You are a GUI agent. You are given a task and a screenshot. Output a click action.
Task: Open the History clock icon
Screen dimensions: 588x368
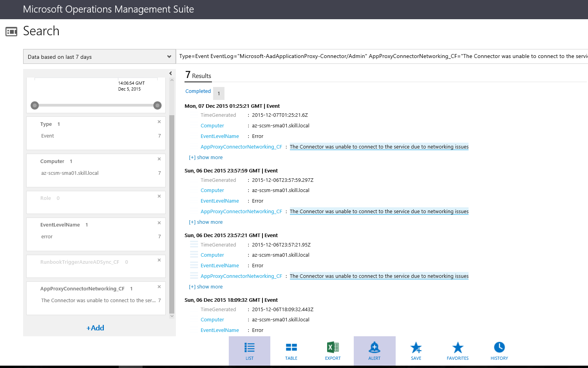click(x=499, y=348)
